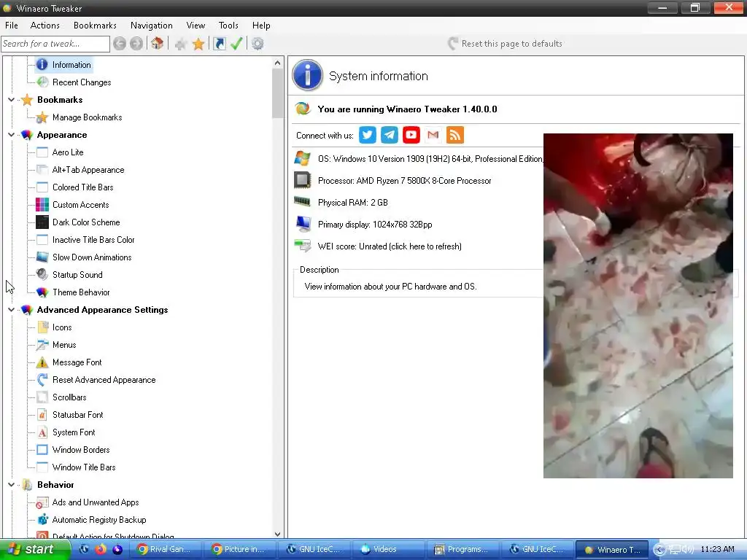Open the Gmail contact icon

(433, 135)
